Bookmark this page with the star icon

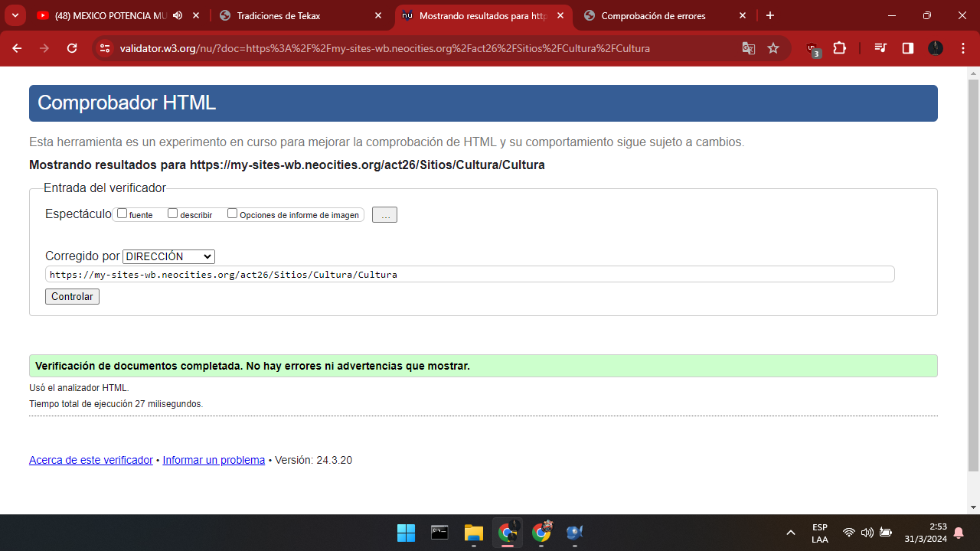[773, 48]
